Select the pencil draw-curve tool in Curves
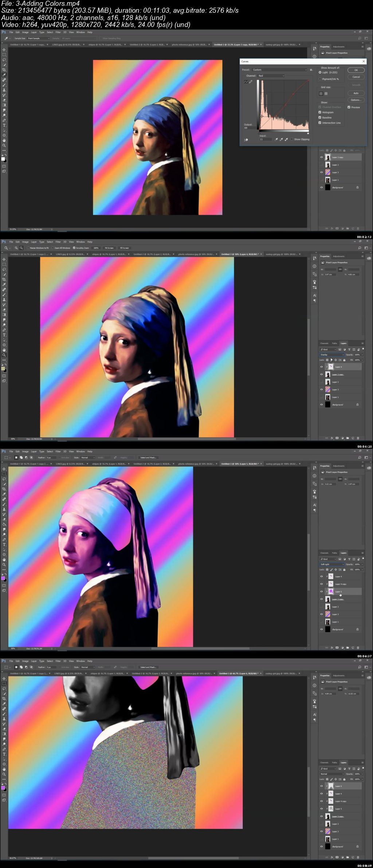Image resolution: width=373 pixels, height=868 pixels. coord(251,82)
